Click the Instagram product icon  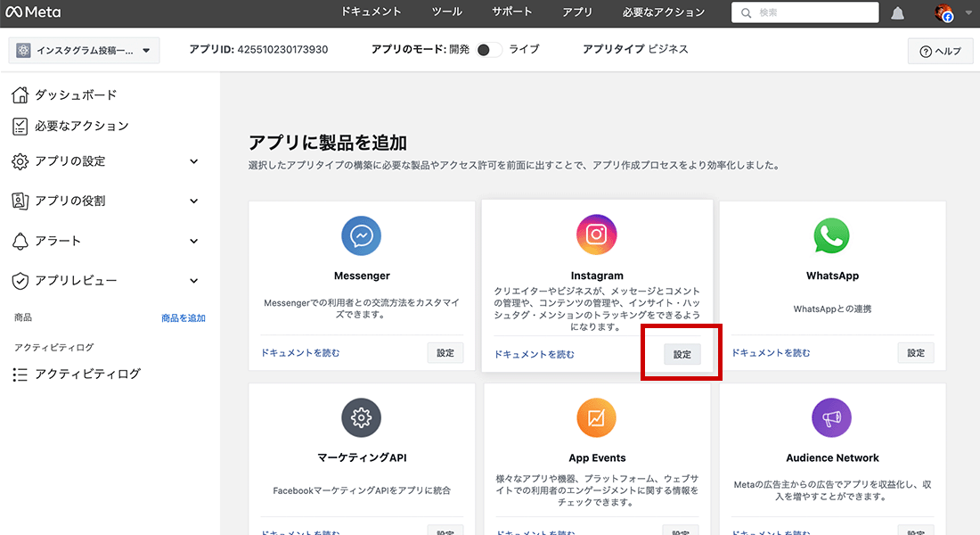(x=596, y=235)
